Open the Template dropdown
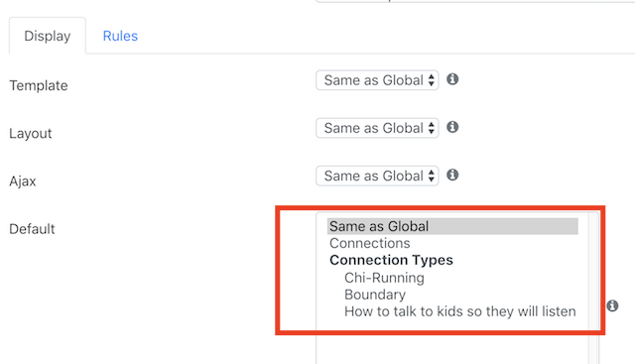 (377, 80)
